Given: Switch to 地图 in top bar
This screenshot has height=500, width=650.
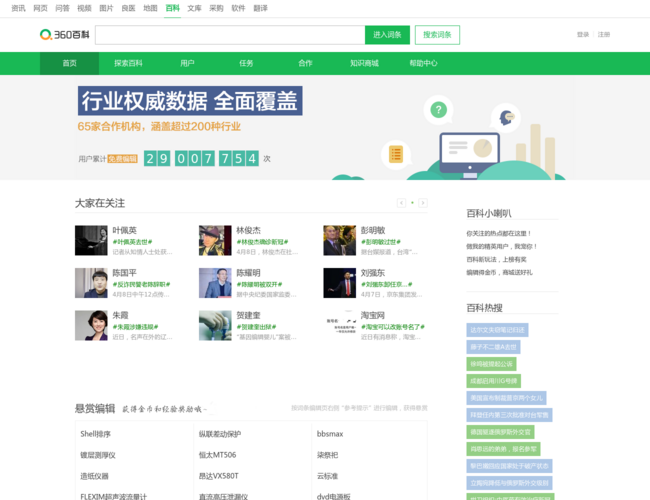Looking at the screenshot, I should click(x=150, y=8).
